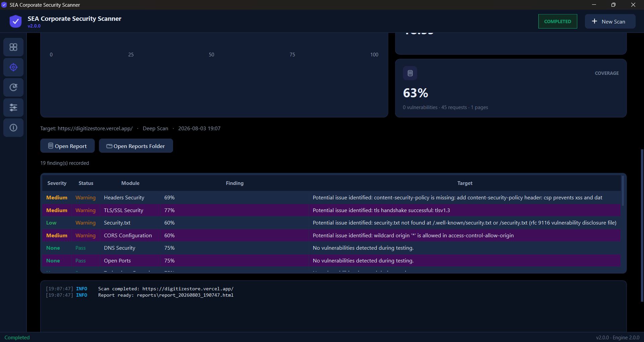This screenshot has width=644, height=342.
Task: Click the content-security-policy missing description
Action: (x=458, y=198)
